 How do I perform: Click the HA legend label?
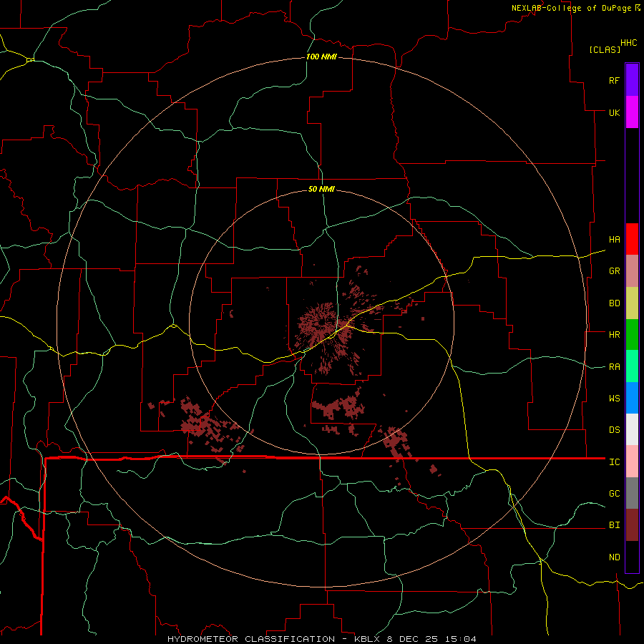pos(614,240)
